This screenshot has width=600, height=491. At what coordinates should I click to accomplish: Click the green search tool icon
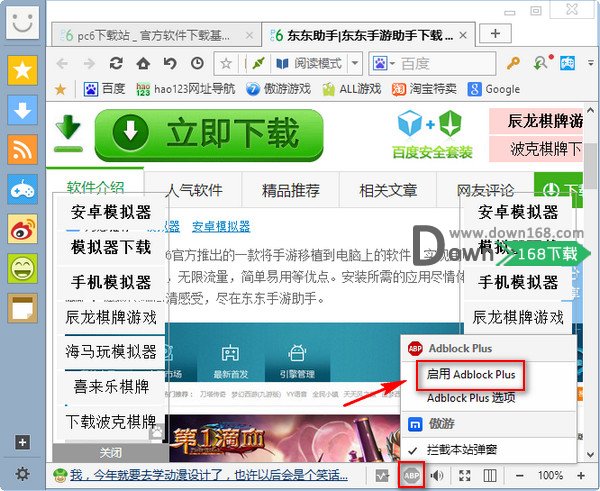543,63
